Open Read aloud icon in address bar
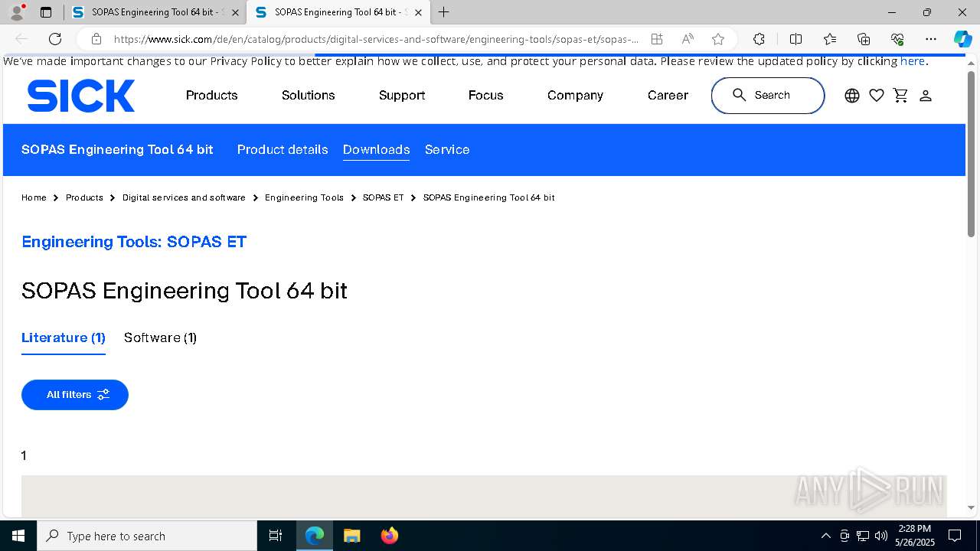 [688, 39]
